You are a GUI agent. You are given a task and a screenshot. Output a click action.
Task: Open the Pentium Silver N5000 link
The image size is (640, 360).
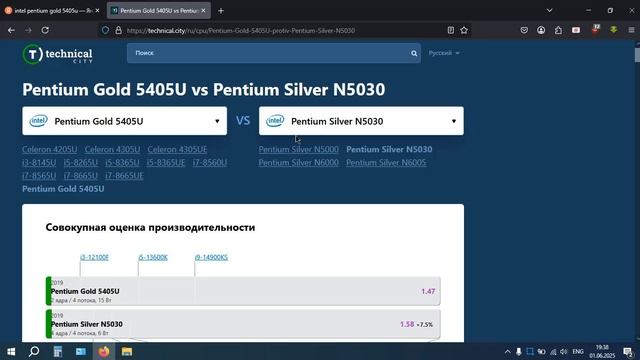298,149
